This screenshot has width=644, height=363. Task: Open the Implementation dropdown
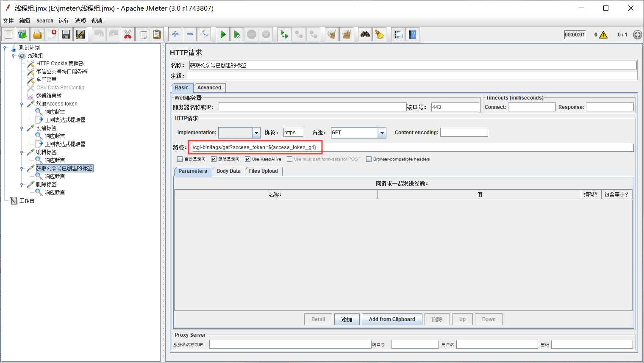click(256, 133)
